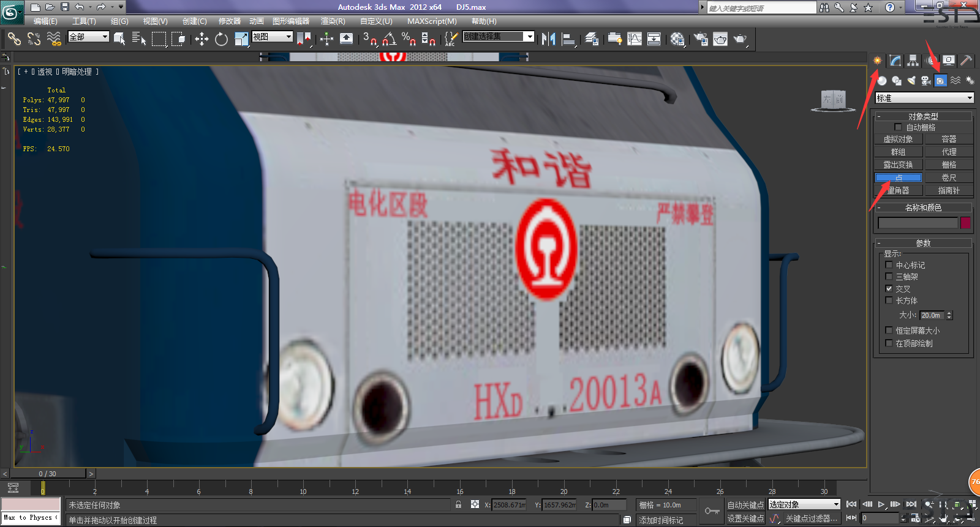Toggle Angle Snap icon
The width and height of the screenshot is (980, 527).
(x=389, y=39)
